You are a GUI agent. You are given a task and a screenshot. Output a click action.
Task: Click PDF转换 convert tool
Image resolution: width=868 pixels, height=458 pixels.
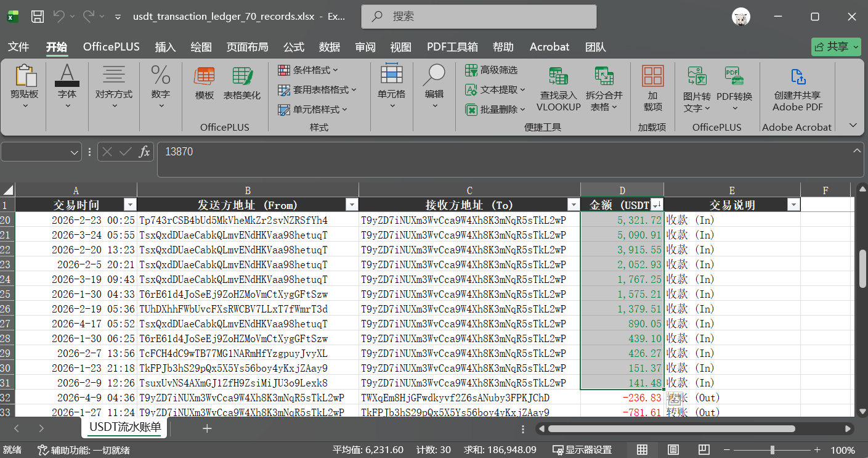pos(734,89)
